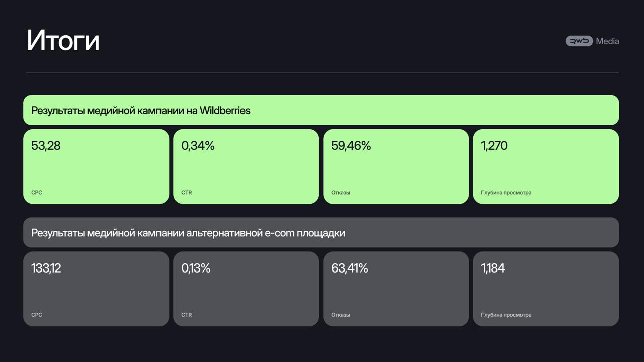Click the 0,13% CTR value

(196, 268)
